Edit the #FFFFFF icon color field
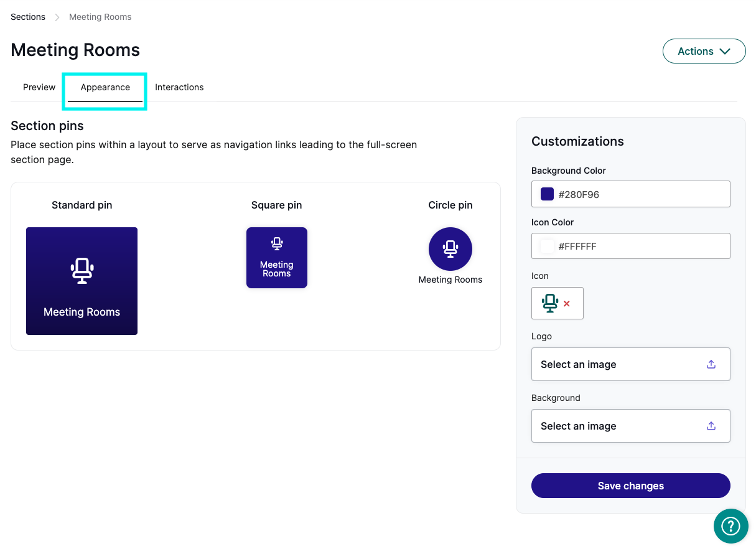756x551 pixels. click(x=630, y=246)
